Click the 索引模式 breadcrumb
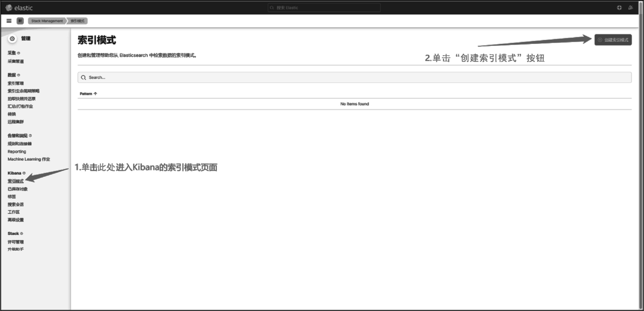Image resolution: width=644 pixels, height=311 pixels. 78,21
